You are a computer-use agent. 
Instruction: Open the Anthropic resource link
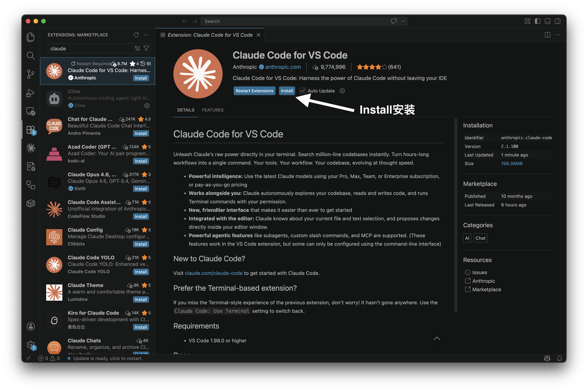[484, 281]
